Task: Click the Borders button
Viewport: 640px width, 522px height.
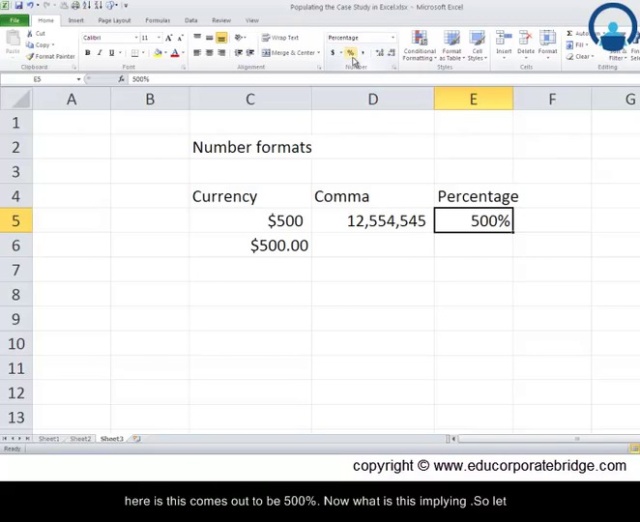Action: tap(135, 53)
